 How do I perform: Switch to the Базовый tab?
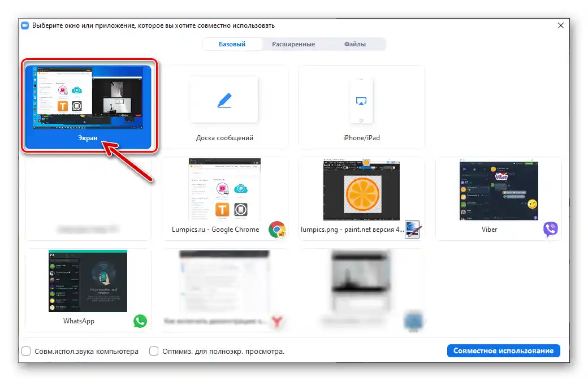coord(232,44)
